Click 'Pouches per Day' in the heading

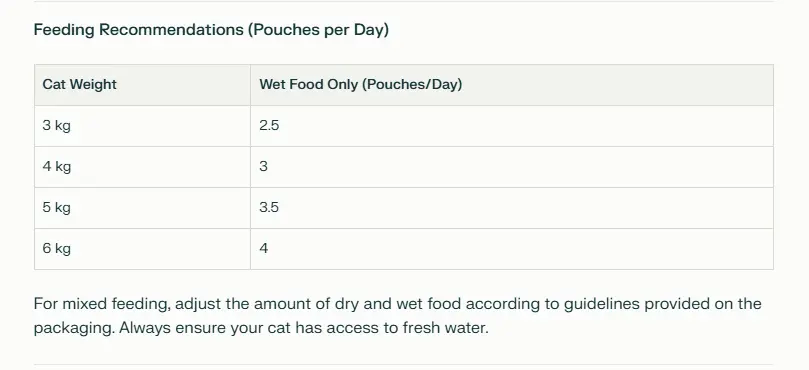click(x=318, y=30)
